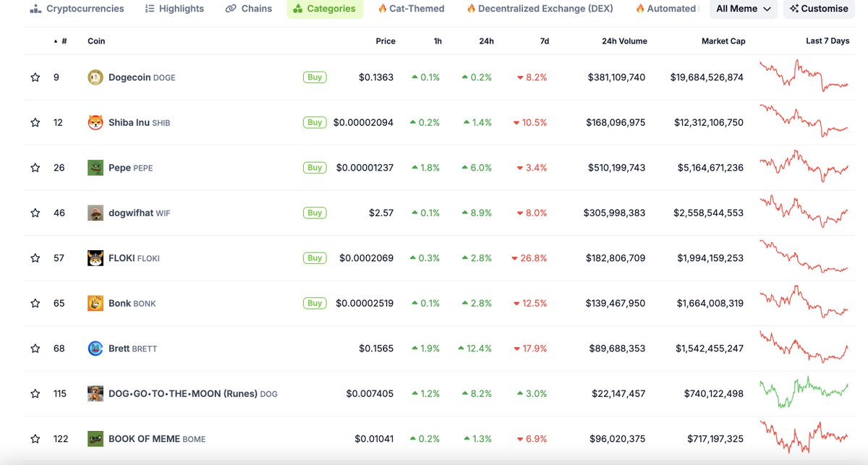Sort by Price column header

point(386,41)
